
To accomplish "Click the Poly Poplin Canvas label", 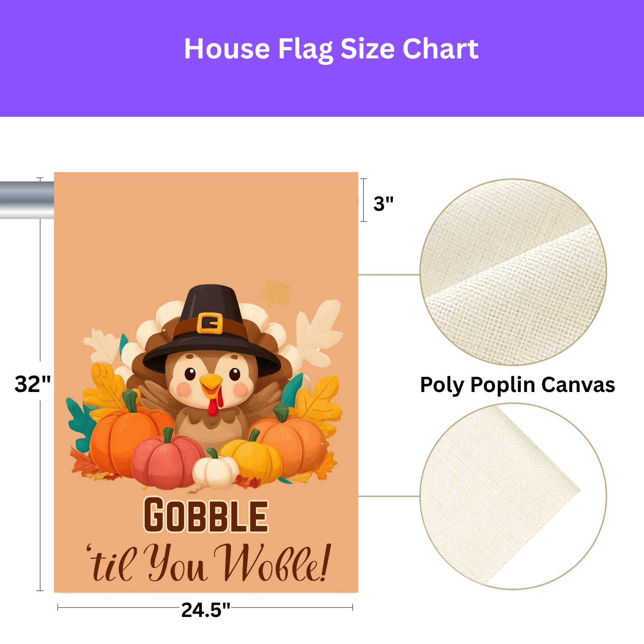I will [517, 385].
